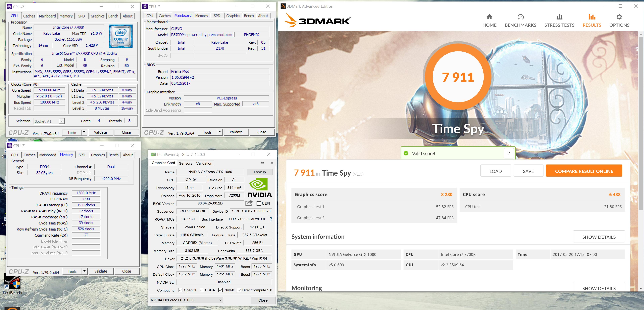
Task: Click GPU-Z screenshot camera icon
Action: pyautogui.click(x=263, y=163)
